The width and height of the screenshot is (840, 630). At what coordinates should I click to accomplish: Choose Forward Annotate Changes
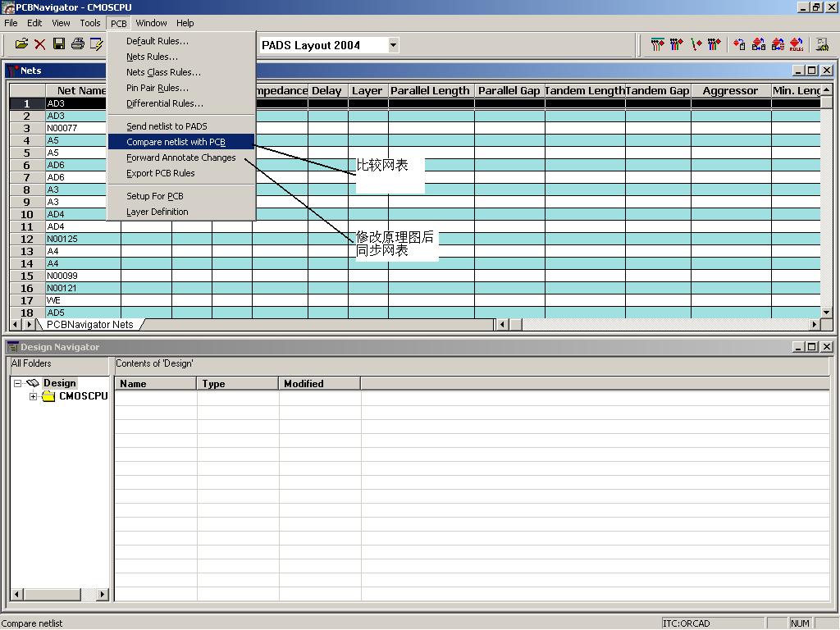[181, 157]
